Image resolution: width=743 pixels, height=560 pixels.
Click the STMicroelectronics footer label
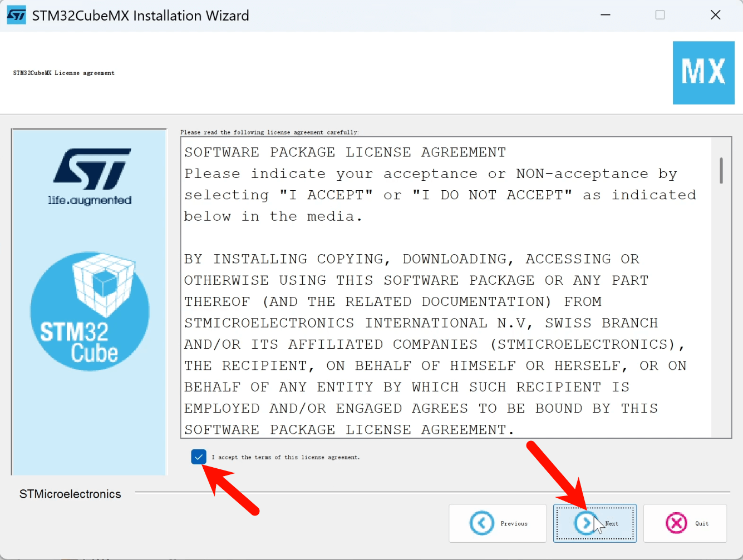click(x=70, y=494)
